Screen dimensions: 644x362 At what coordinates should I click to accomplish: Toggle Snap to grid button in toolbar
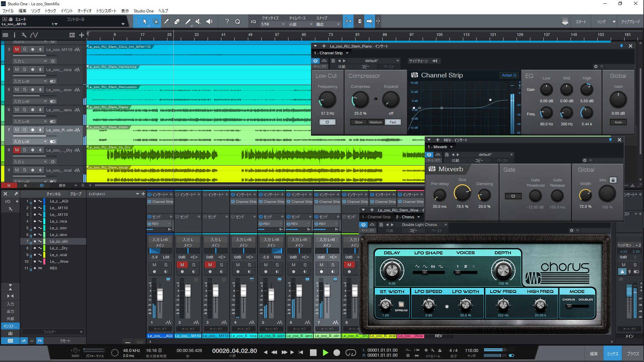(348, 21)
